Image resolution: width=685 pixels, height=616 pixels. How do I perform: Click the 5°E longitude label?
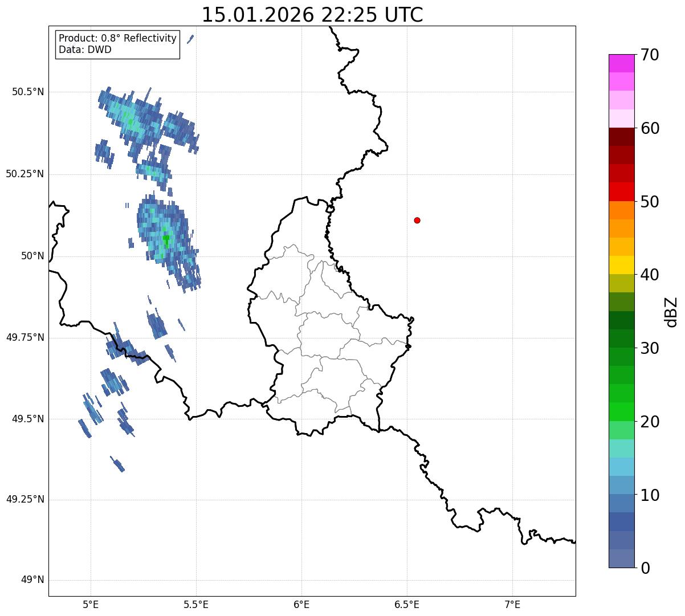click(x=91, y=604)
